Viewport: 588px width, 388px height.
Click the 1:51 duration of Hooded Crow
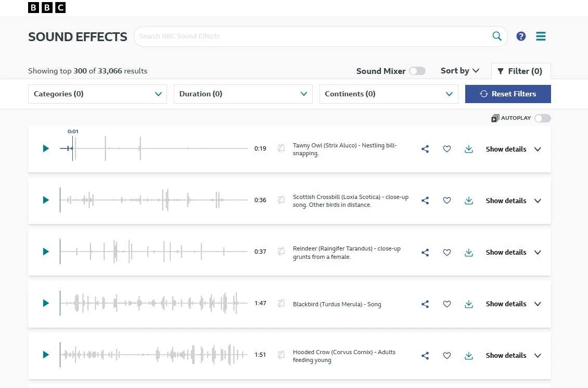coord(260,355)
